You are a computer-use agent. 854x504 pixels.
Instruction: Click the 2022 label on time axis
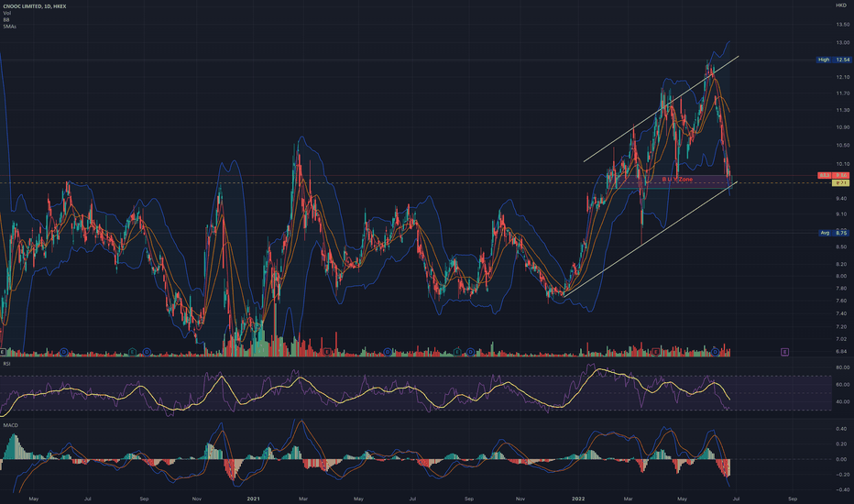tap(578, 499)
